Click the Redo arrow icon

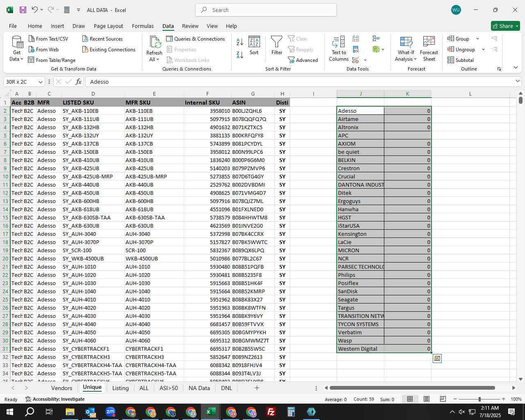click(x=51, y=10)
